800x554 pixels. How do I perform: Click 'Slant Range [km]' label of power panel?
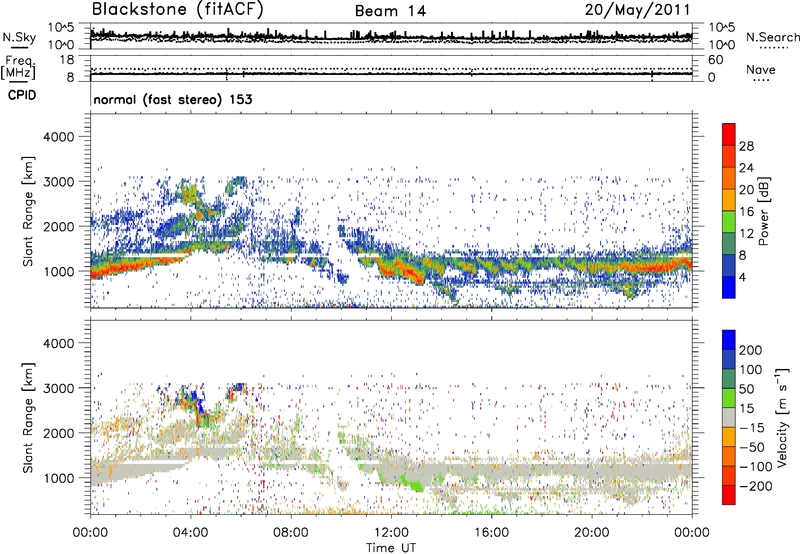coord(28,211)
